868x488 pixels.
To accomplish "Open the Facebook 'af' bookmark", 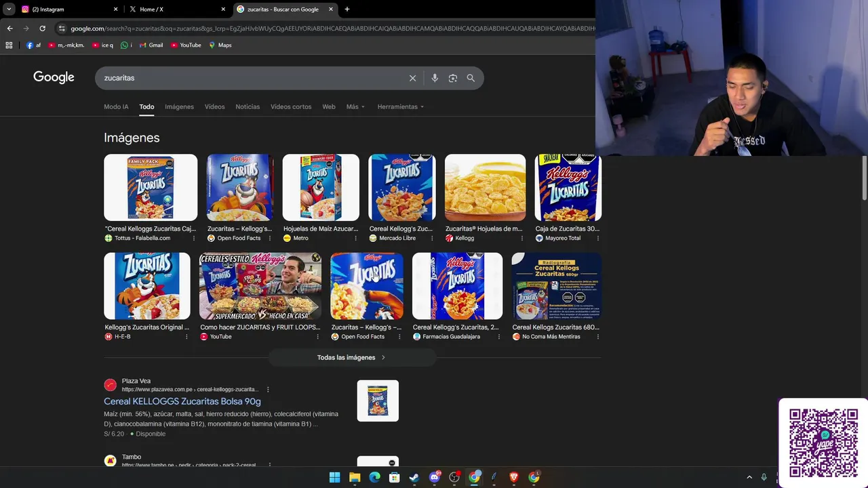I will [x=33, y=45].
